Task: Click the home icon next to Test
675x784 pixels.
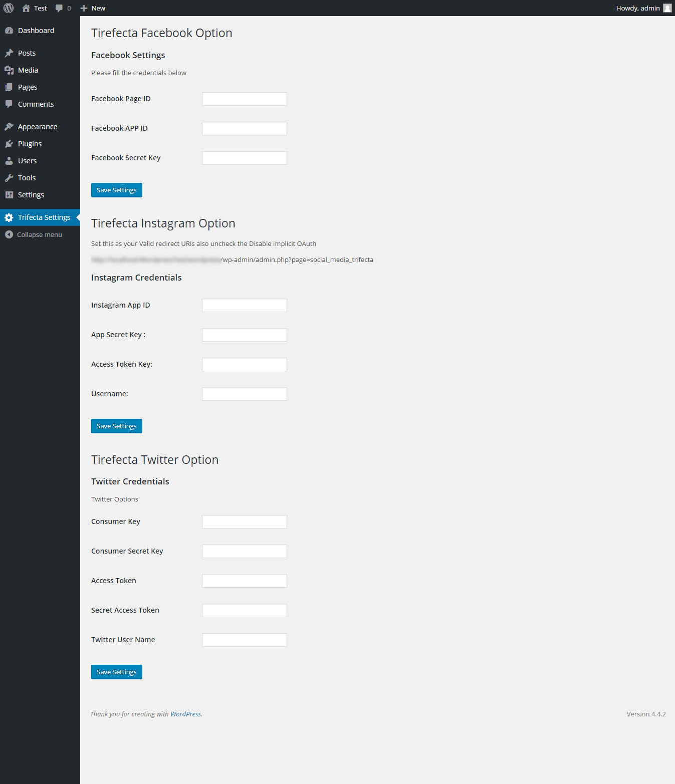Action: [26, 8]
